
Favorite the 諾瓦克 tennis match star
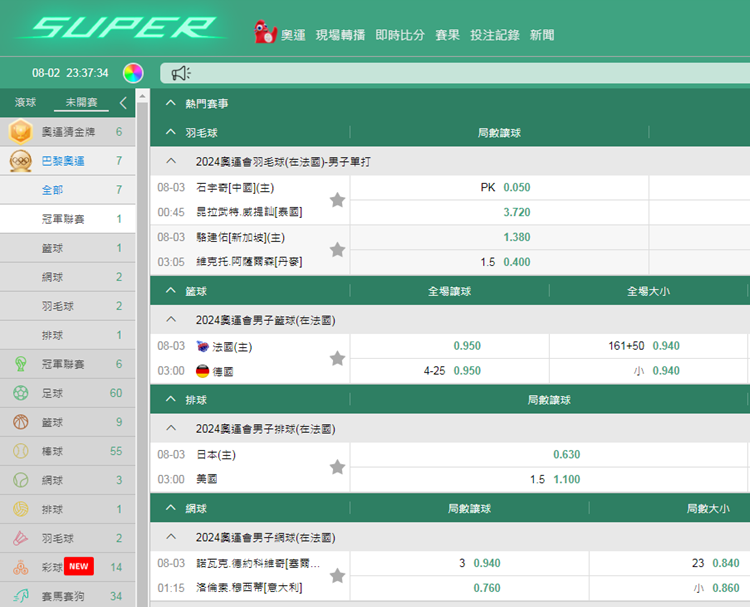pyautogui.click(x=338, y=575)
